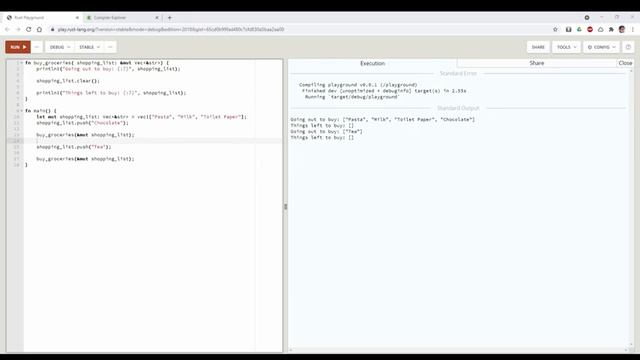
Task: Reload the current page
Action: coord(29,29)
